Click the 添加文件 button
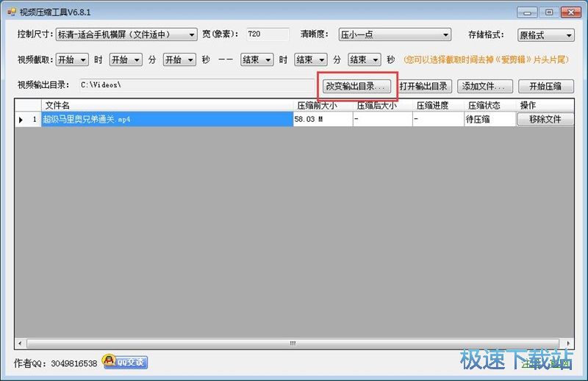Viewport: 588px width, 381px height. click(x=485, y=86)
